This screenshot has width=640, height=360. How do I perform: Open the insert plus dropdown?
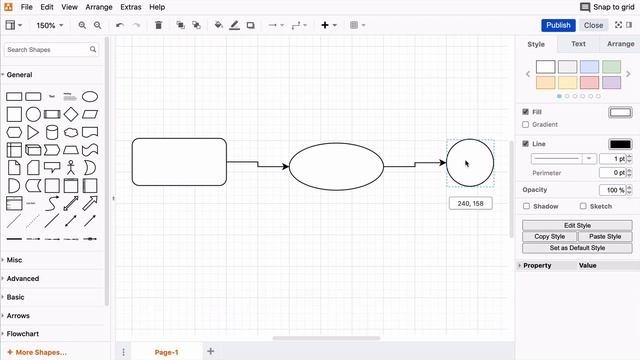tap(329, 25)
